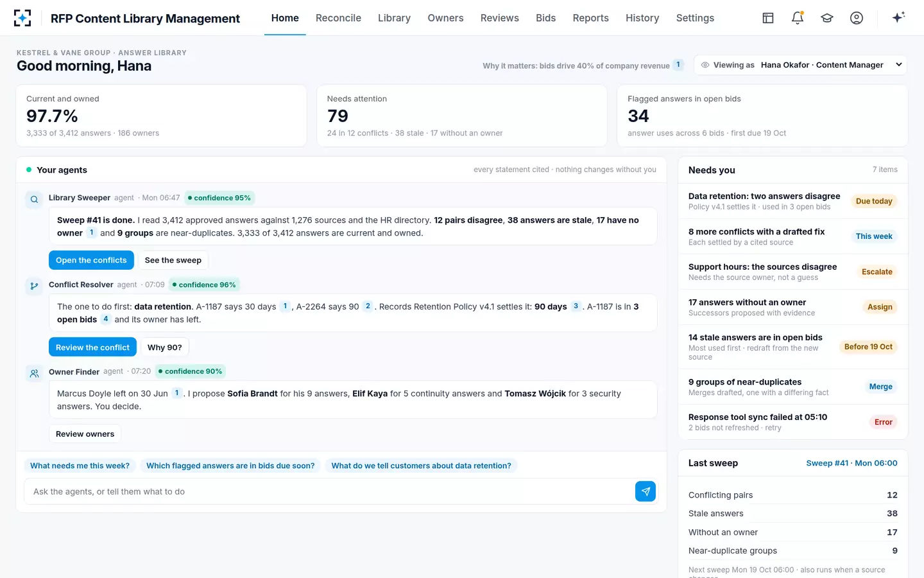Go to the Home tab
Screen dimensions: 924x578
point(285,18)
